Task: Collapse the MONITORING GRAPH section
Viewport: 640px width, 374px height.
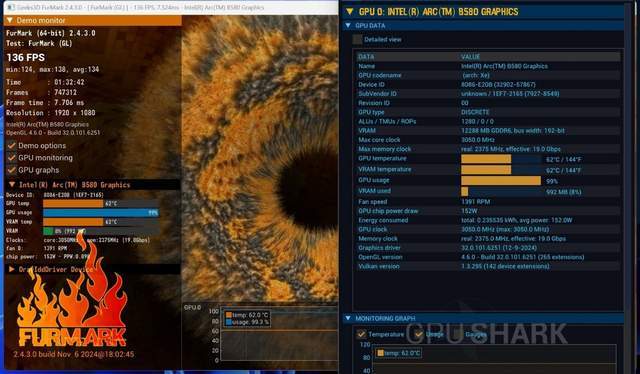Action: tap(348, 318)
